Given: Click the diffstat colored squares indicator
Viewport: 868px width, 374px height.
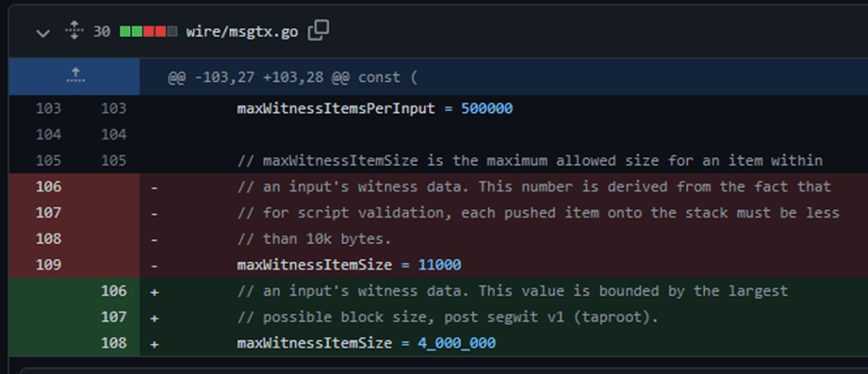Looking at the screenshot, I should pyautogui.click(x=148, y=32).
